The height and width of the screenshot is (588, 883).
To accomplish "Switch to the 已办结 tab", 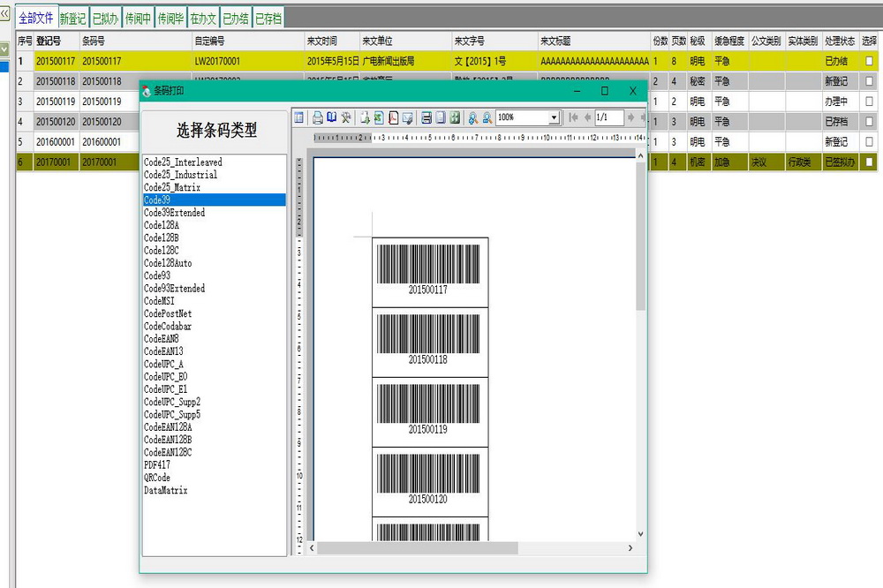I will point(236,19).
